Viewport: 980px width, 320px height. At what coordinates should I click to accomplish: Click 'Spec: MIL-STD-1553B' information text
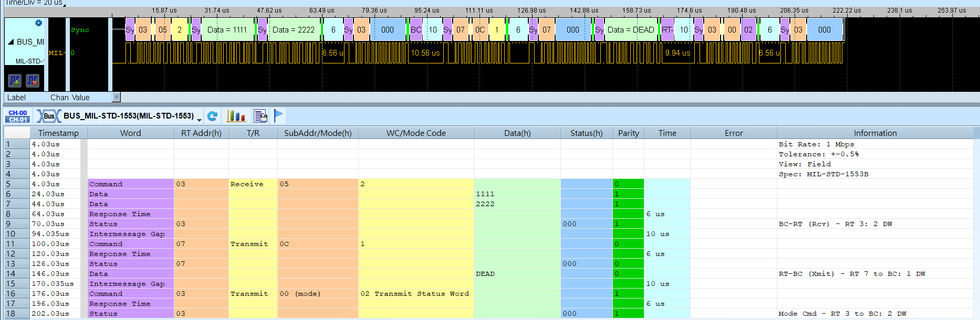coord(823,174)
